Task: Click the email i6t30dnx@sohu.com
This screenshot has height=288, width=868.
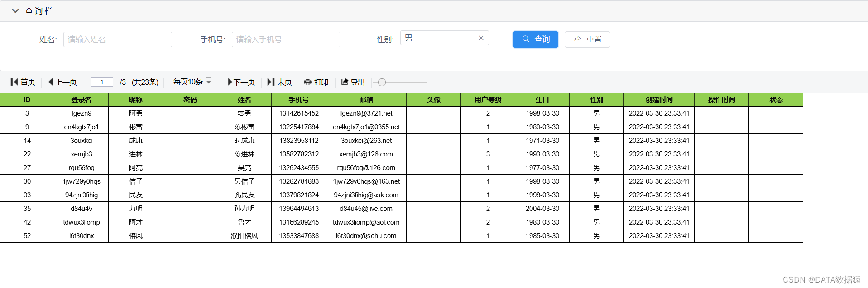Action: pyautogui.click(x=366, y=236)
